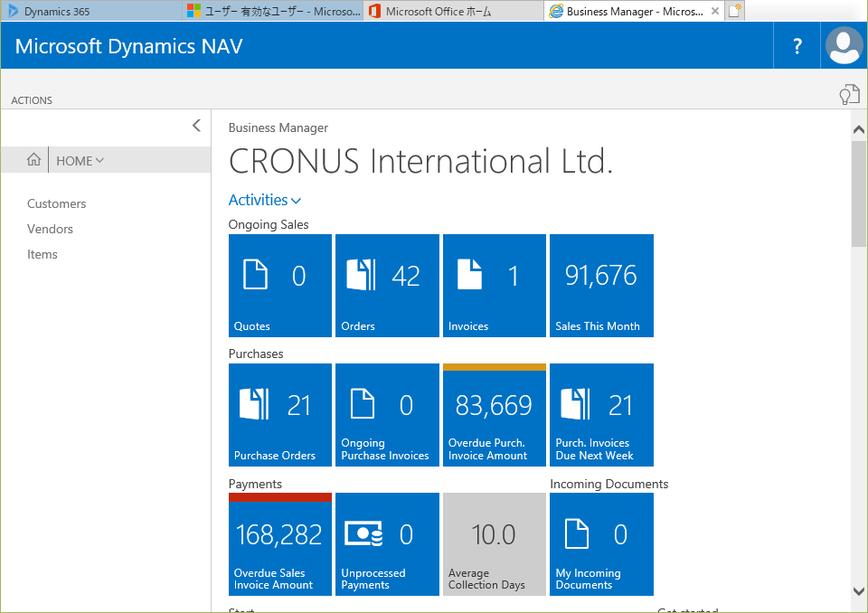Open Vendors in the sidebar
The height and width of the screenshot is (613, 868).
click(x=50, y=230)
